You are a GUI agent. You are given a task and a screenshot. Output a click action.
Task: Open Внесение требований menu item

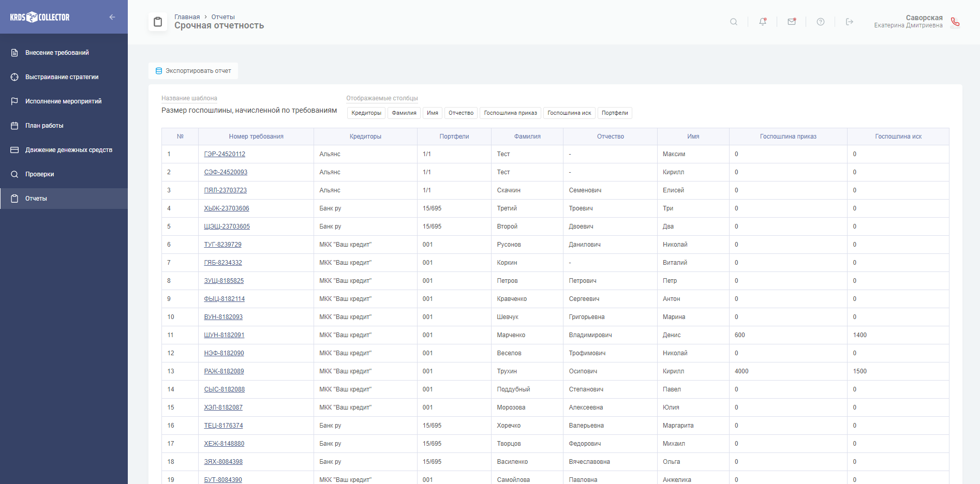click(64, 53)
